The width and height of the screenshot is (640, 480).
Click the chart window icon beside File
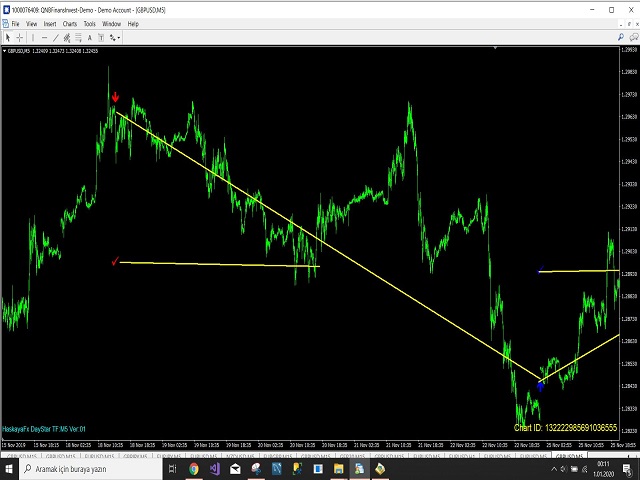click(x=5, y=24)
